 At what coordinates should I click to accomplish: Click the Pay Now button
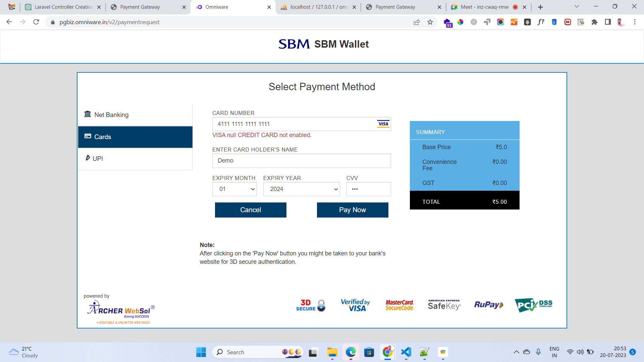(x=353, y=210)
